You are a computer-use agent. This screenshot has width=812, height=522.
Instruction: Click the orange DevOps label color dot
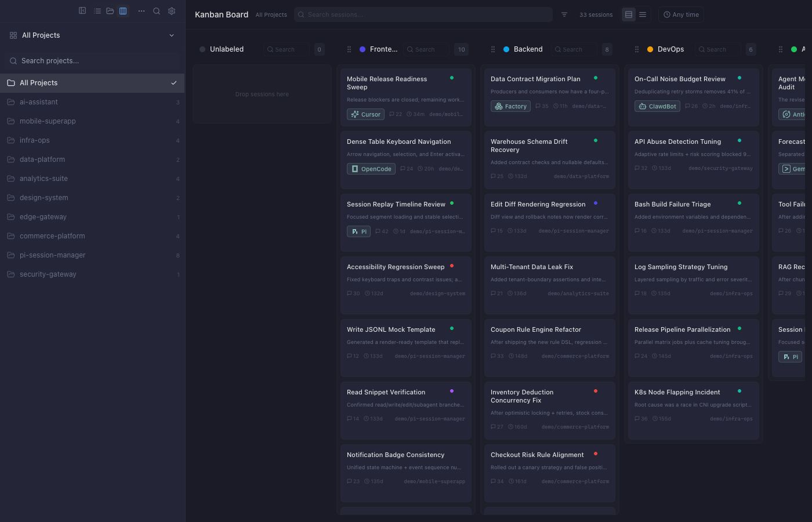point(650,49)
